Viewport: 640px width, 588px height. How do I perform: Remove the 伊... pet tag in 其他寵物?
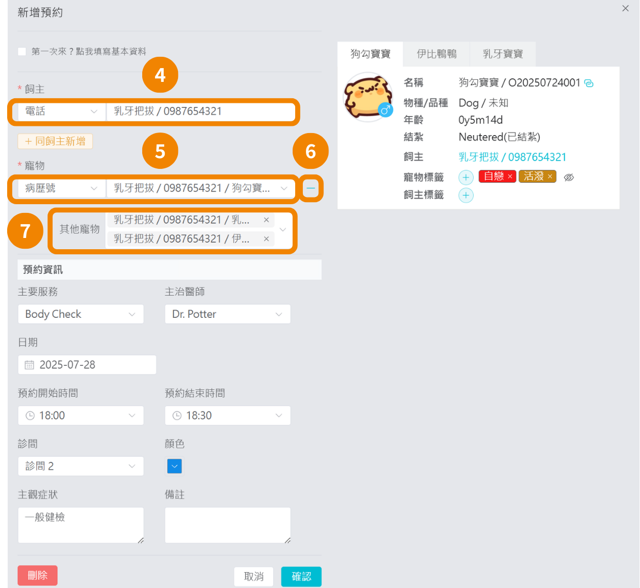point(266,239)
